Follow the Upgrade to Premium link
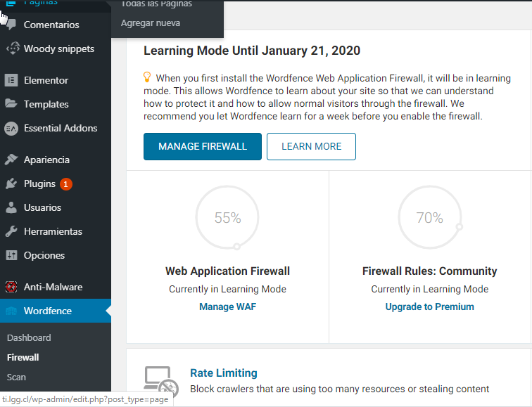The image size is (532, 407). 429,306
